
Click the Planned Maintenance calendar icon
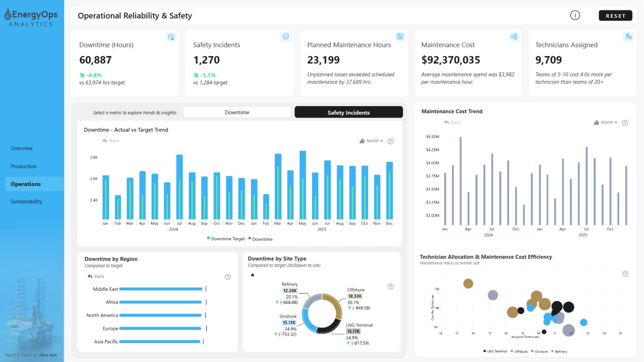pyautogui.click(x=400, y=37)
